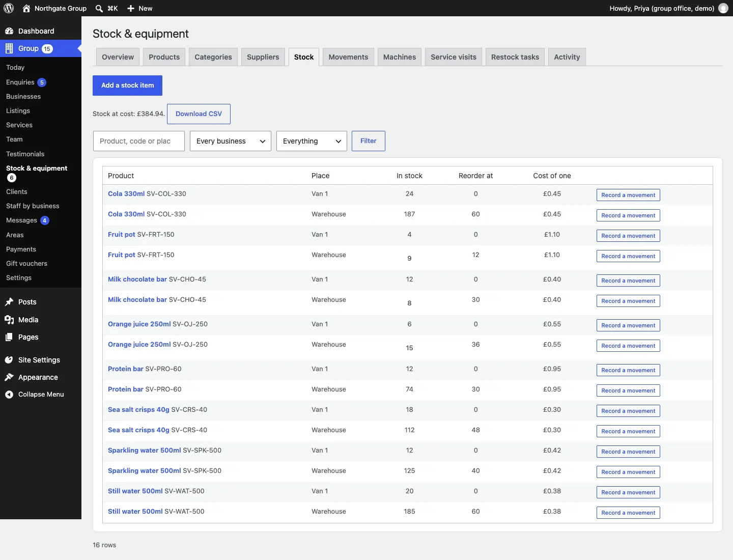Open the Products tab
The width and height of the screenshot is (733, 560).
(x=164, y=57)
